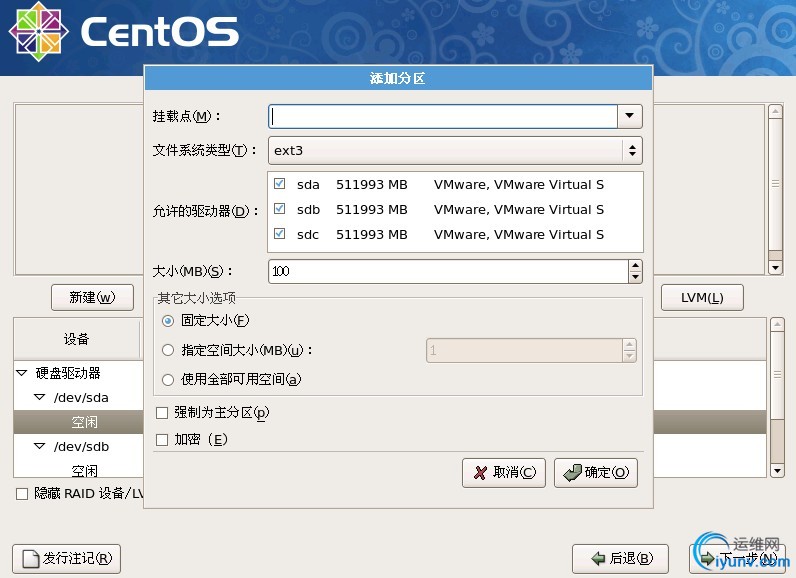
Task: Go back with 后退 button
Action: (x=620, y=559)
